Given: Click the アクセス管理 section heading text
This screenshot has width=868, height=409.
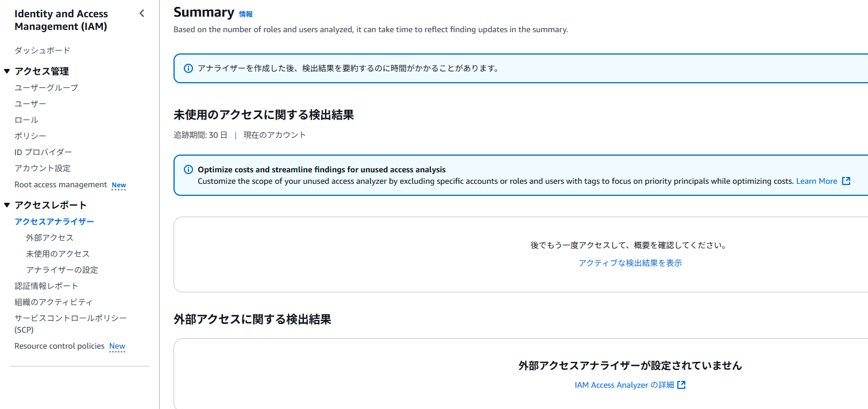Looking at the screenshot, I should pos(42,71).
